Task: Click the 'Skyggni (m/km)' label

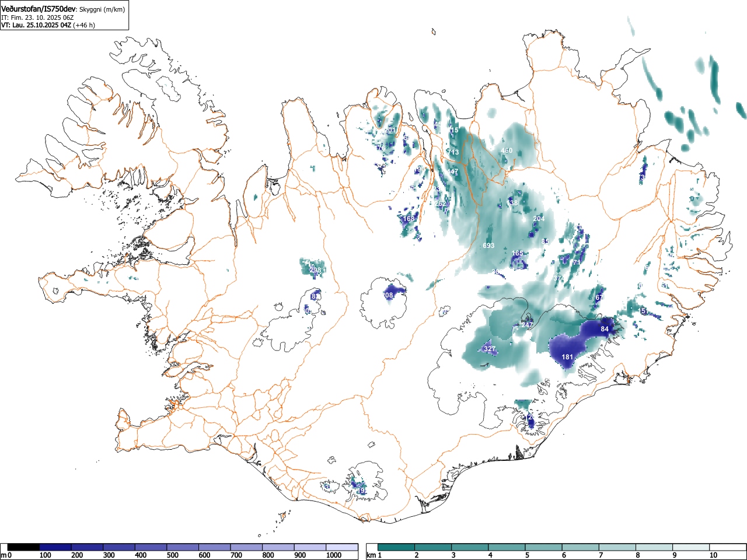Action: point(102,10)
